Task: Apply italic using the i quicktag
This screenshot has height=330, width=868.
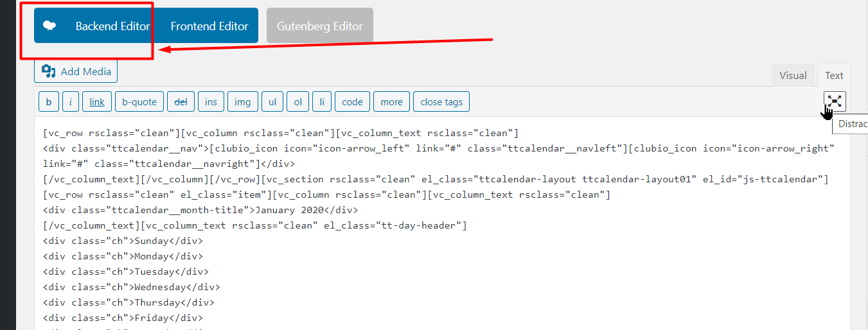Action: click(71, 102)
